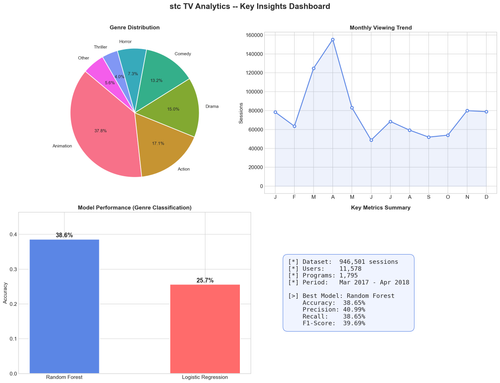Select the blue Random Forest bar

point(64,306)
